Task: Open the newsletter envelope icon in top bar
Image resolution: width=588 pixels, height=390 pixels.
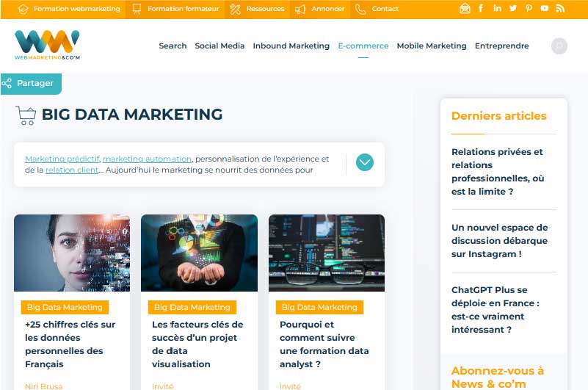Action: pos(465,8)
